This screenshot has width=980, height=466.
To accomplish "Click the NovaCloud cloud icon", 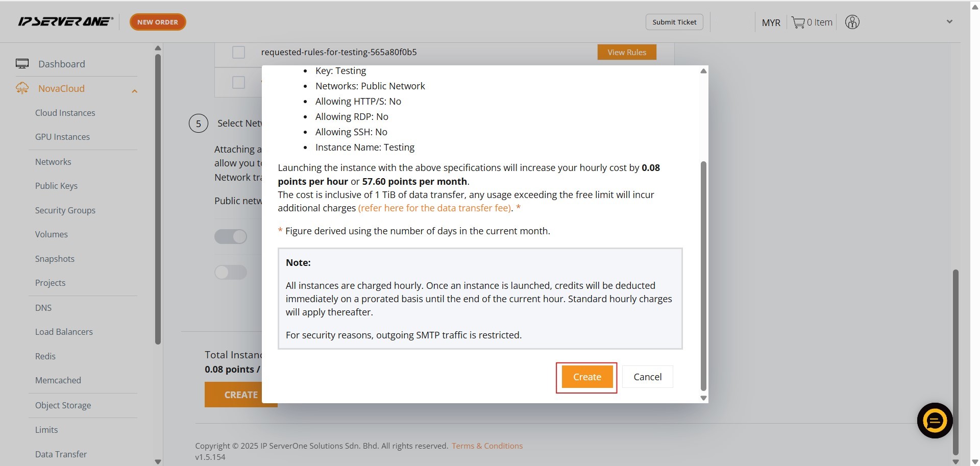I will 22,88.
